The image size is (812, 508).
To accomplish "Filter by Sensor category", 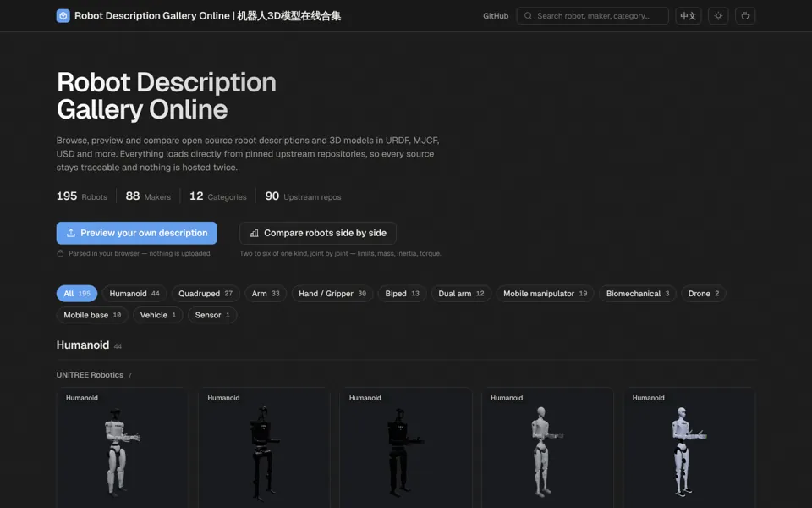I will (x=212, y=315).
